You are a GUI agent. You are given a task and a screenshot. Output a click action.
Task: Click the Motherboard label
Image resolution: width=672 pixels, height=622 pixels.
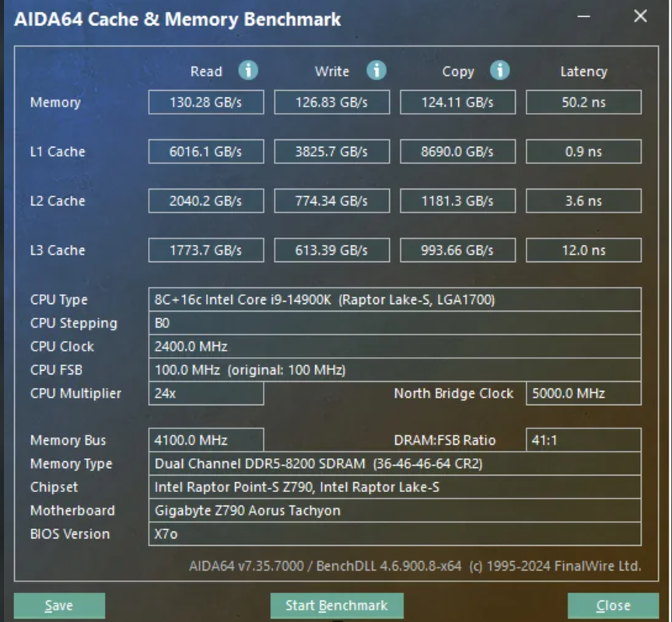[x=72, y=511]
